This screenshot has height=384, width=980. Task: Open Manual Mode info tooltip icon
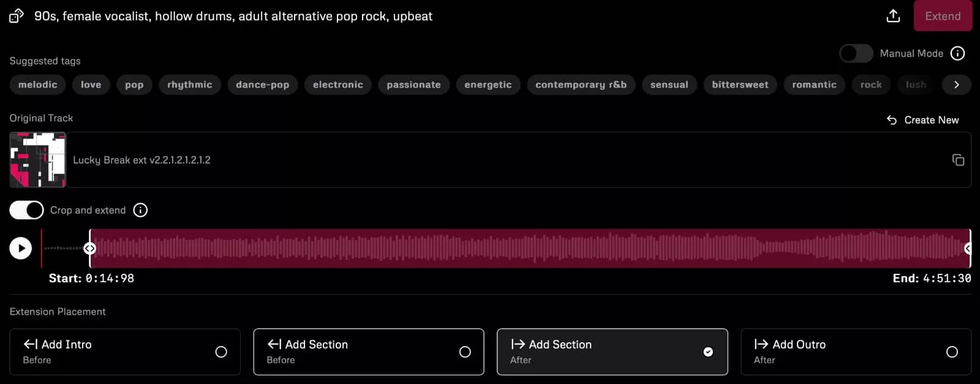[957, 54]
